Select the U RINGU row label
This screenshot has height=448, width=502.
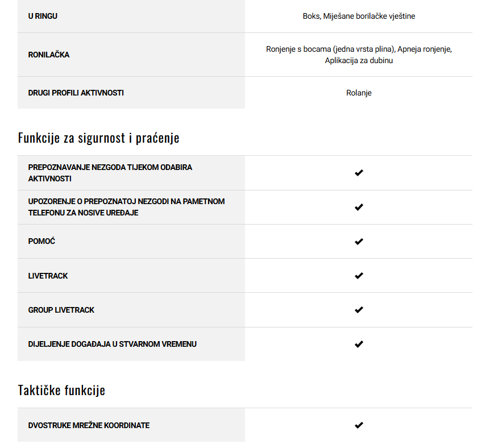[x=43, y=16]
